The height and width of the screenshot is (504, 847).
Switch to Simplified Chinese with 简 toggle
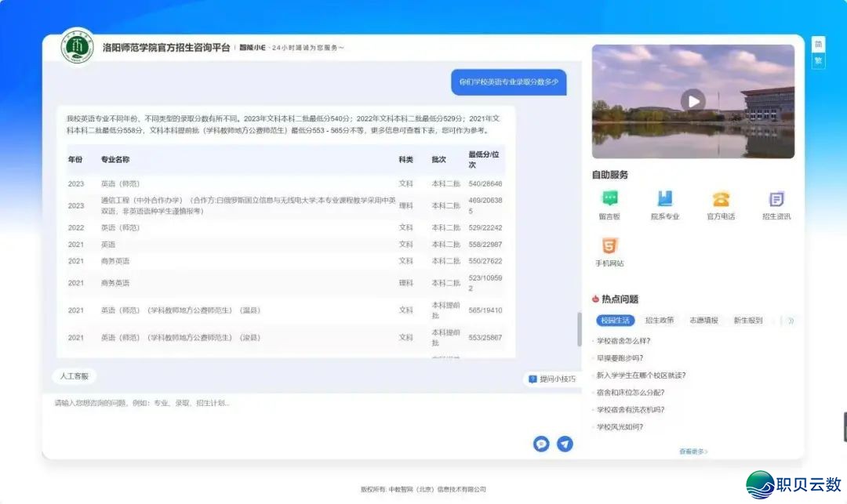pos(818,44)
